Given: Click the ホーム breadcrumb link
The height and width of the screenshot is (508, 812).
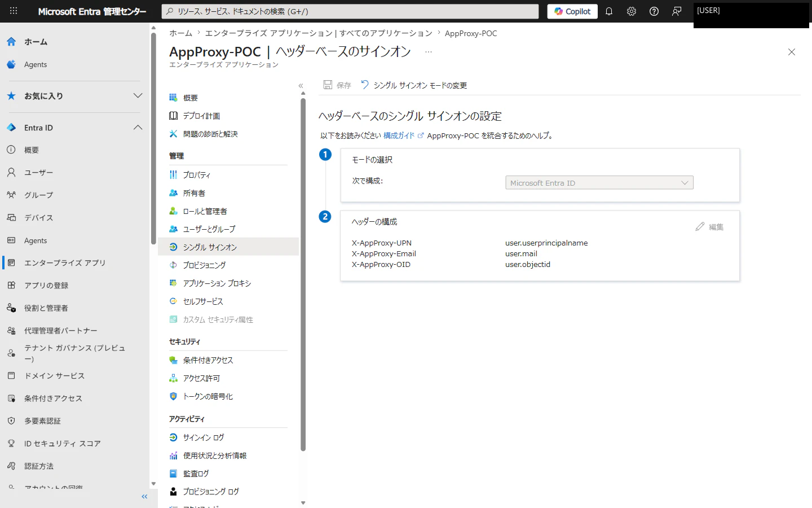Looking at the screenshot, I should [x=180, y=33].
